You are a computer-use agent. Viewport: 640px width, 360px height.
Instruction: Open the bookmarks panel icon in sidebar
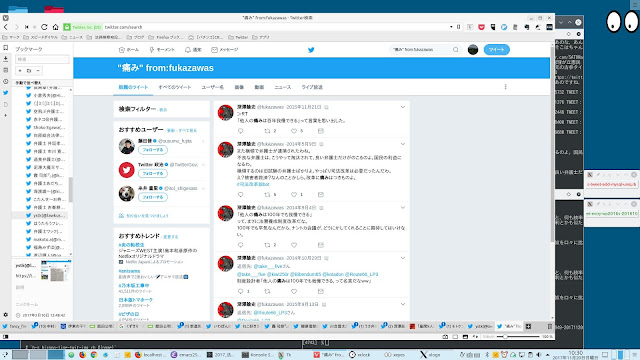click(x=5, y=48)
